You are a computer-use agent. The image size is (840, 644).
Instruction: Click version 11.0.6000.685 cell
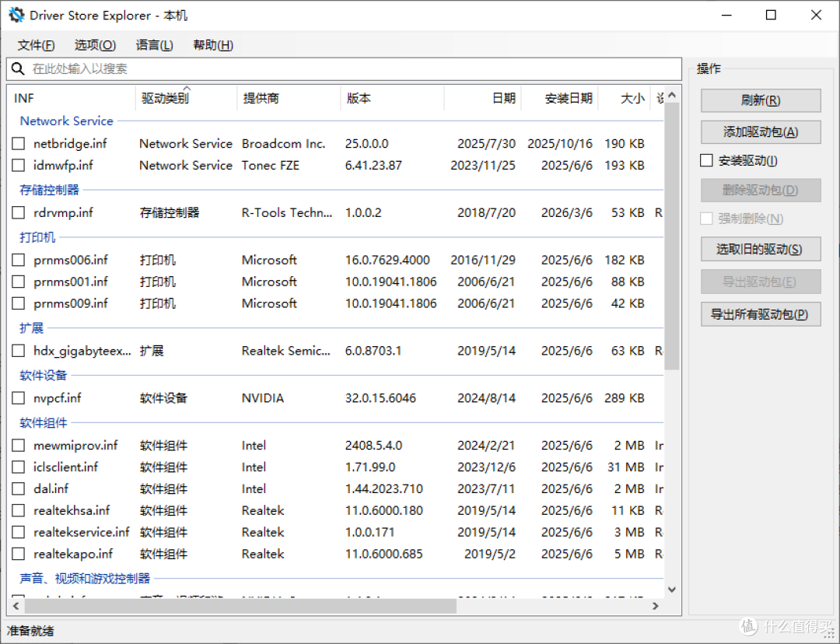point(383,554)
